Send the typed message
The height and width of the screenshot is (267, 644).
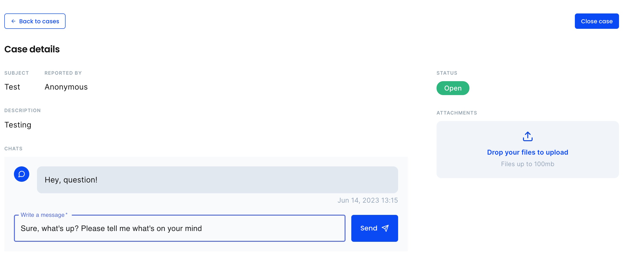374,228
